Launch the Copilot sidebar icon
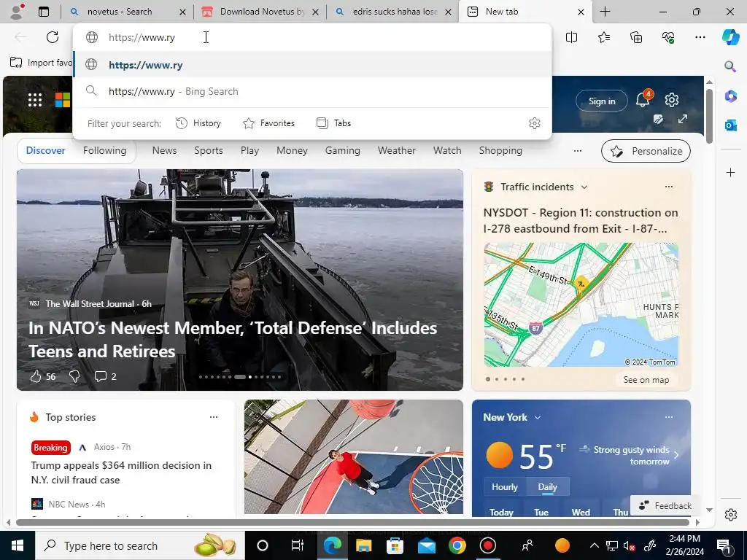Screen dimensions: 747x560 coord(730,37)
